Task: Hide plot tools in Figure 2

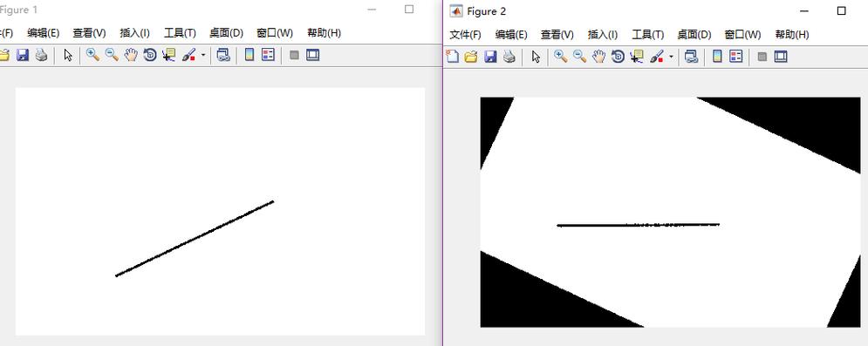Action: click(x=762, y=57)
